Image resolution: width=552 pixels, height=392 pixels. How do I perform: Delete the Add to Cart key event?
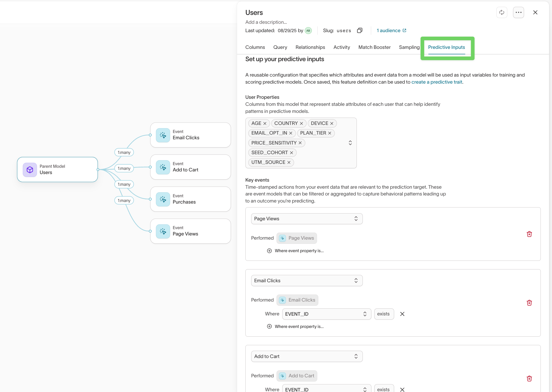(x=529, y=378)
